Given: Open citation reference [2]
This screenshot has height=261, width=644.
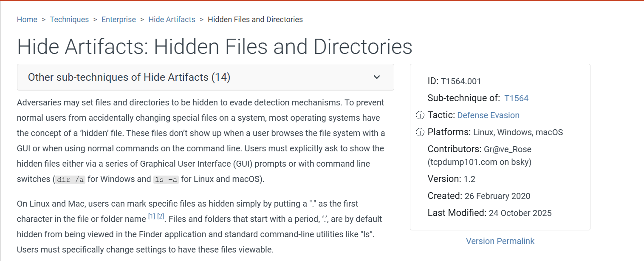Looking at the screenshot, I should [161, 217].
